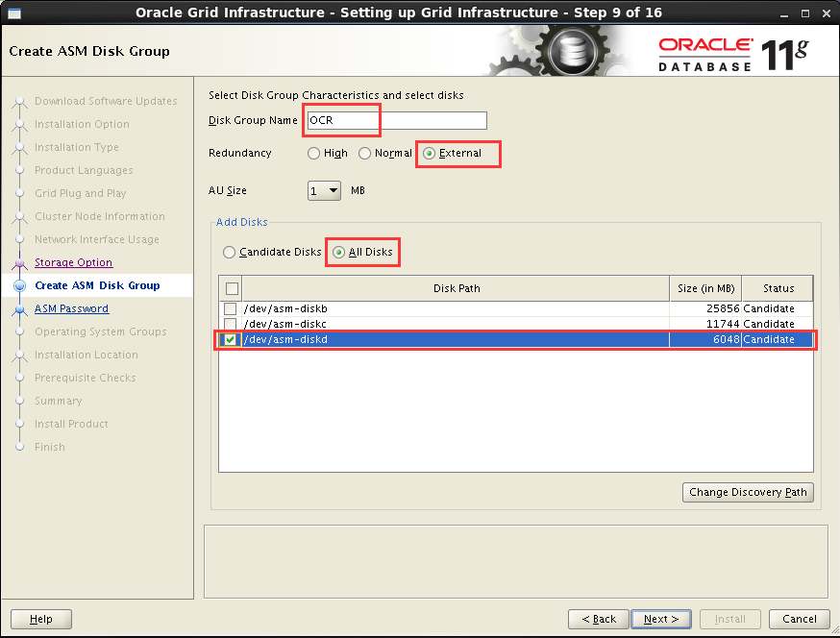Close the installer window
Screen dimensions: 840x638
coord(827,13)
